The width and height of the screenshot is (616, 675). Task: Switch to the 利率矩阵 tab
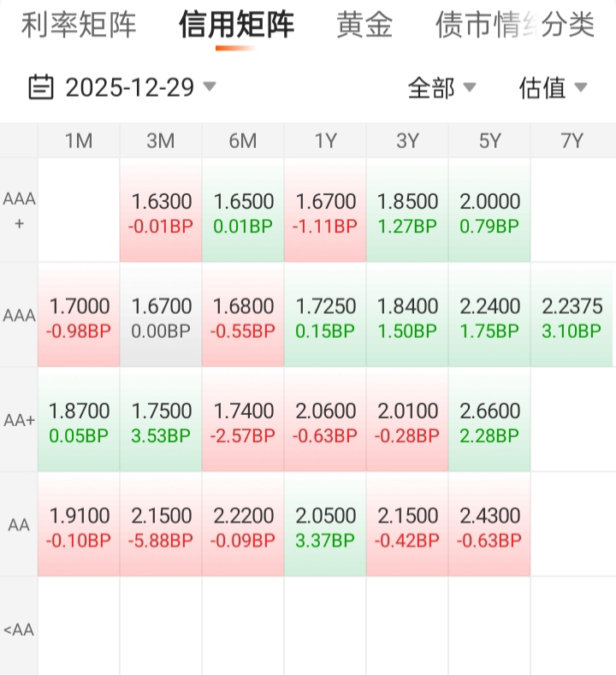tap(79, 26)
